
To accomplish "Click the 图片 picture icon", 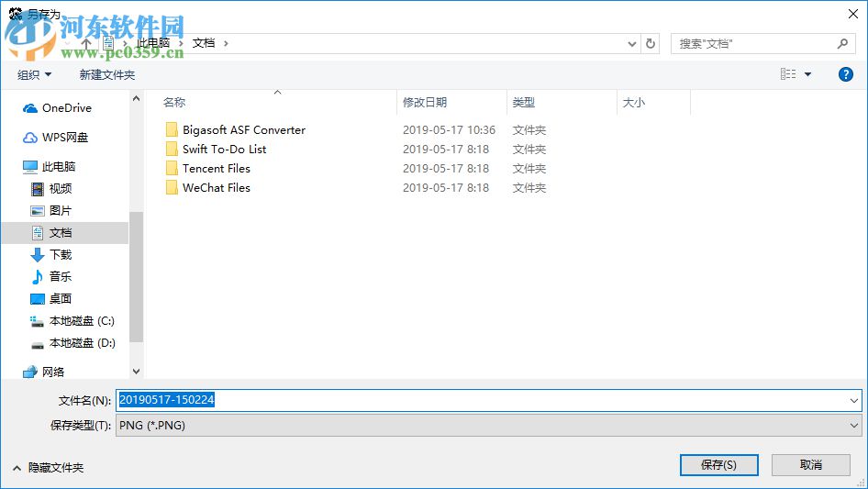I will point(37,211).
